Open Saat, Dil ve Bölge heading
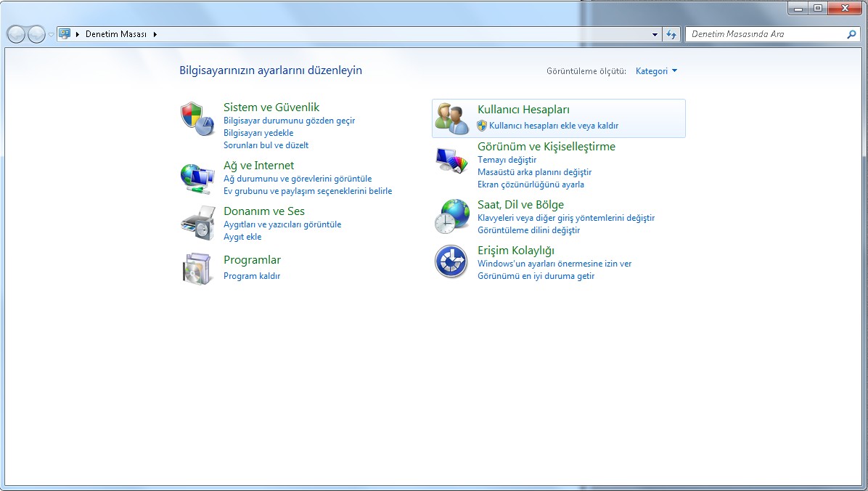The image size is (868, 491). (520, 205)
